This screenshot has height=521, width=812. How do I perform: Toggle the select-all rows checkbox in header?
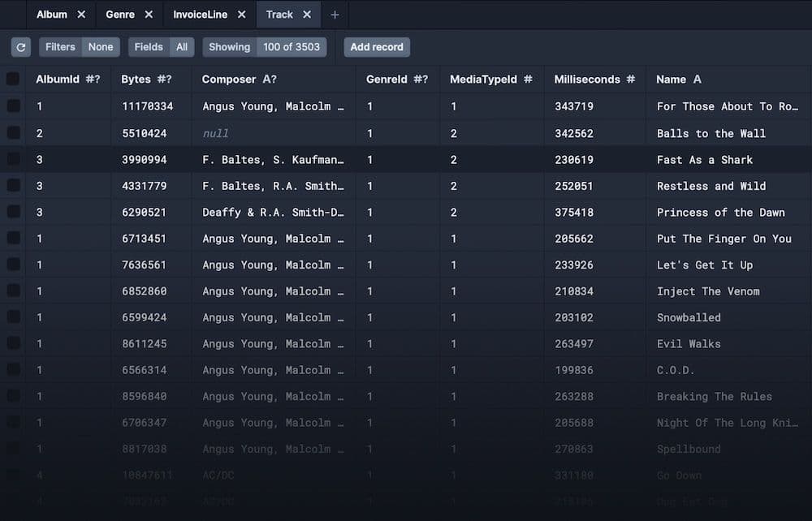click(13, 80)
